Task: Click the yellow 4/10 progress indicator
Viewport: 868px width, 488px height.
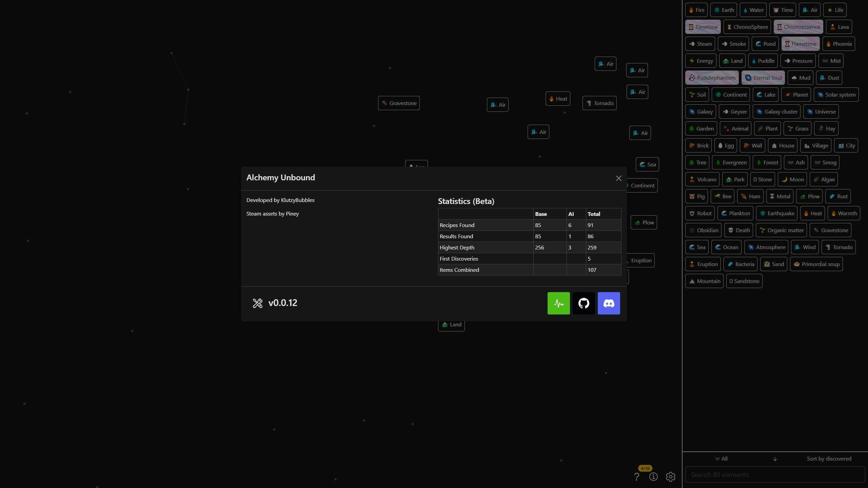Action: (645, 468)
